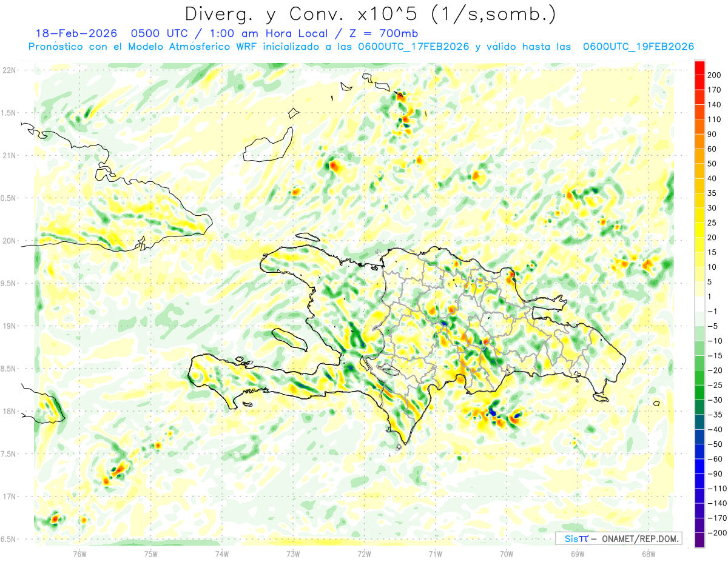Click the colorbar label '-90'
Image resolution: width=728 pixels, height=562 pixels.
(715, 473)
